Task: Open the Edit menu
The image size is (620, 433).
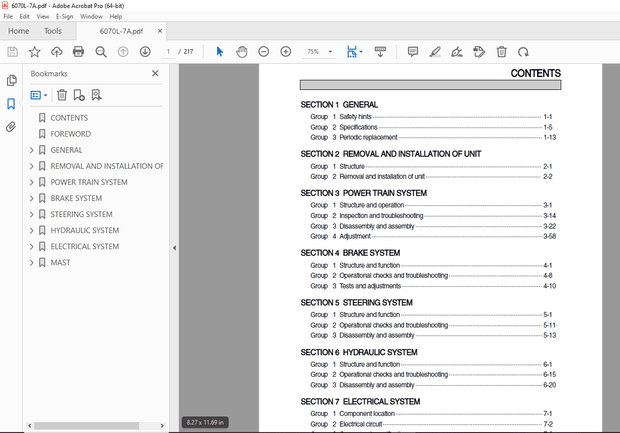Action: pyautogui.click(x=25, y=17)
